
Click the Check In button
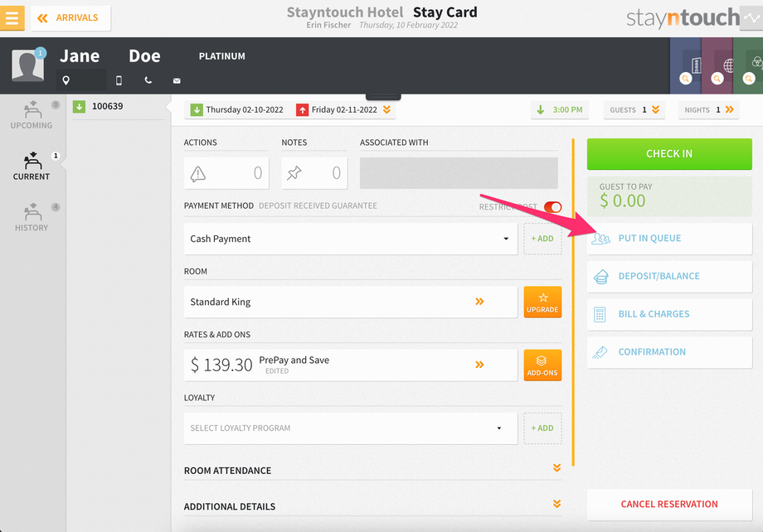pos(669,154)
